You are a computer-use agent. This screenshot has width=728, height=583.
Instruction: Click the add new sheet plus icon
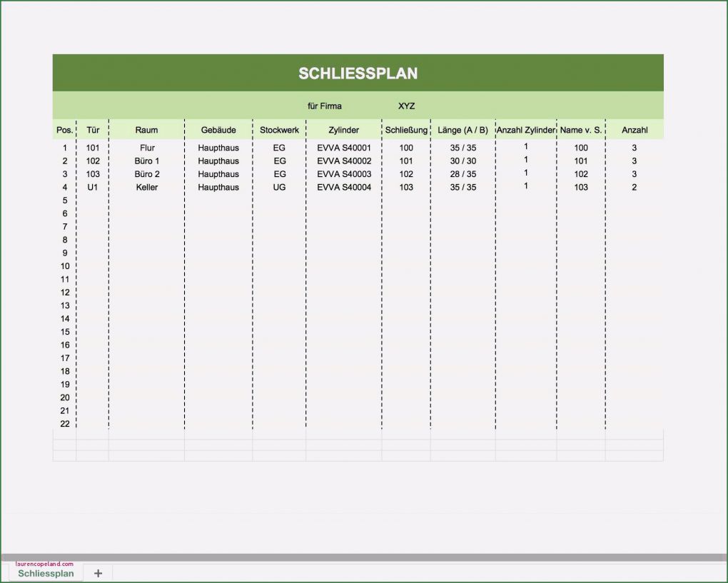pyautogui.click(x=98, y=573)
